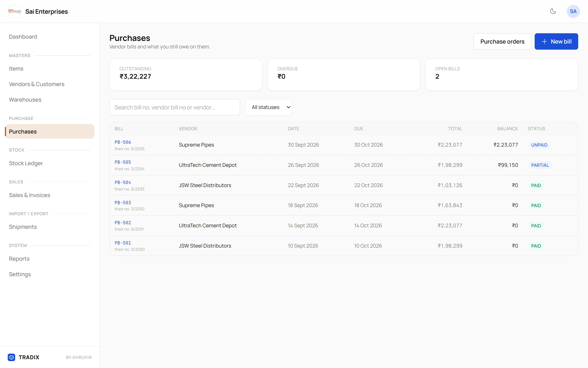Open bill PB-502
588x368 pixels.
click(x=123, y=223)
